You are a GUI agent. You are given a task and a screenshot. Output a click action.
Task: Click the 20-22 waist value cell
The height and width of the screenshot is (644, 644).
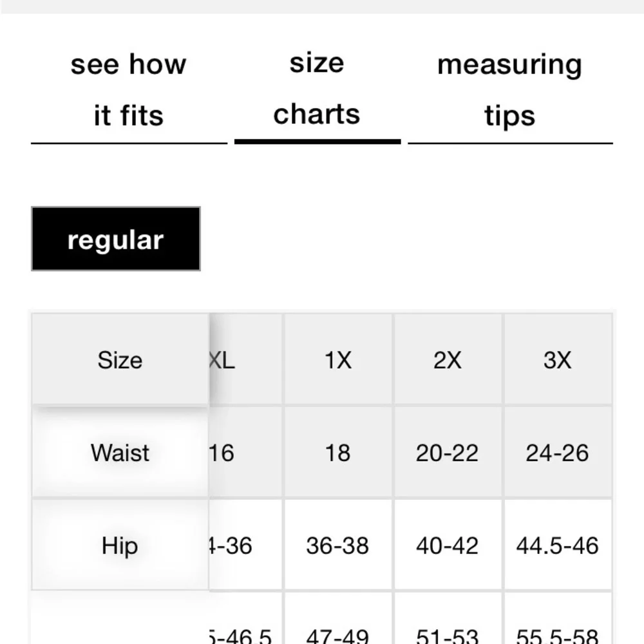(x=448, y=453)
